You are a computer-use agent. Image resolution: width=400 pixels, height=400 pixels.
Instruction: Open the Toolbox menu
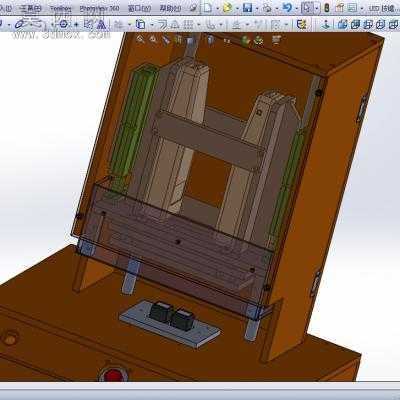(61, 8)
